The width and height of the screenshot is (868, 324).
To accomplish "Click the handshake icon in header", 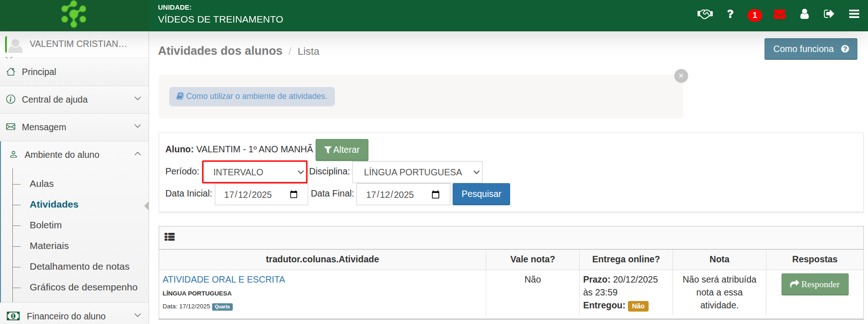I will 705,14.
